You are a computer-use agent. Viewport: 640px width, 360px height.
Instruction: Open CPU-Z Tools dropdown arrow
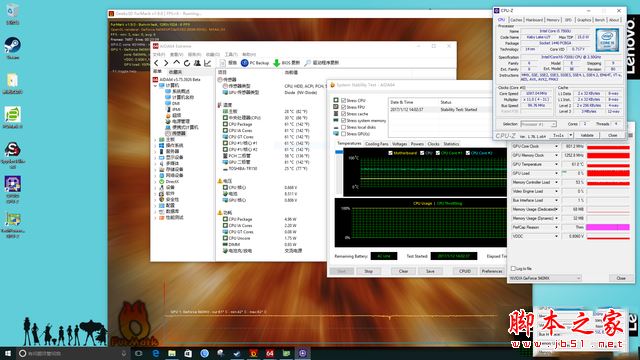tap(570, 135)
